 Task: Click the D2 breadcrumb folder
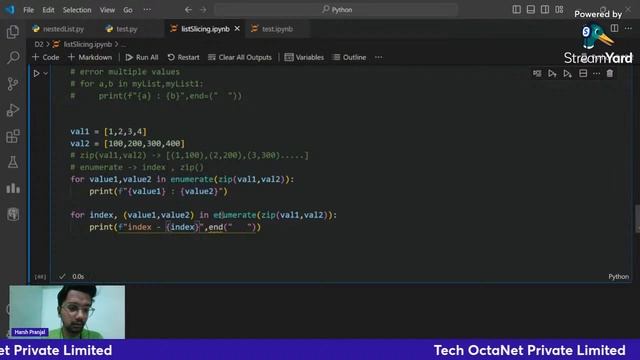(x=39, y=44)
